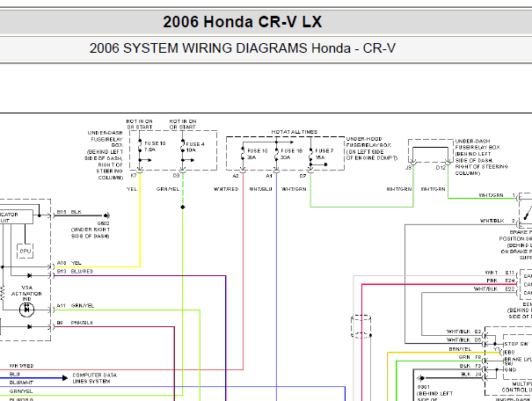The height and width of the screenshot is (401, 532).
Task: Click the splice dot on the GRN/YEL dashed wire
Action: coord(183,207)
